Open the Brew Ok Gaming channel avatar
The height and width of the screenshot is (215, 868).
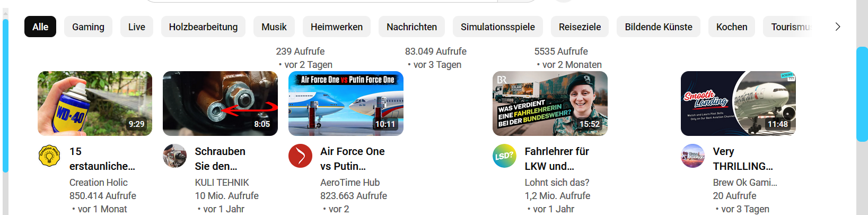[692, 156]
